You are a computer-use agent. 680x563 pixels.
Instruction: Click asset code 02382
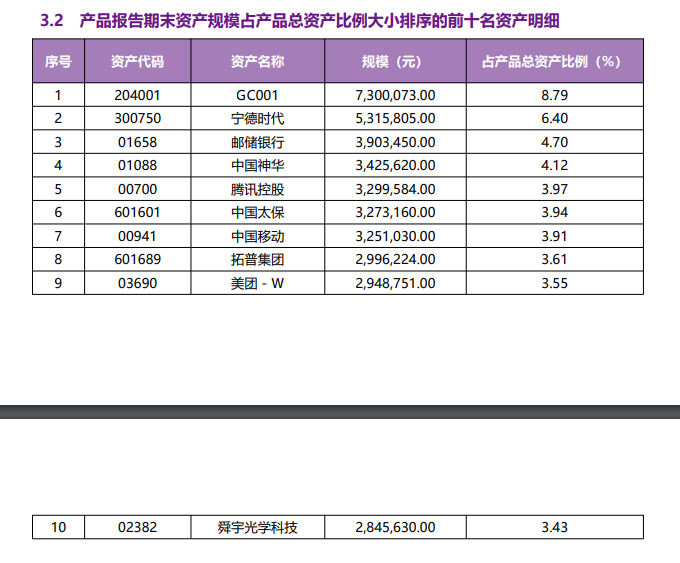pos(137,527)
